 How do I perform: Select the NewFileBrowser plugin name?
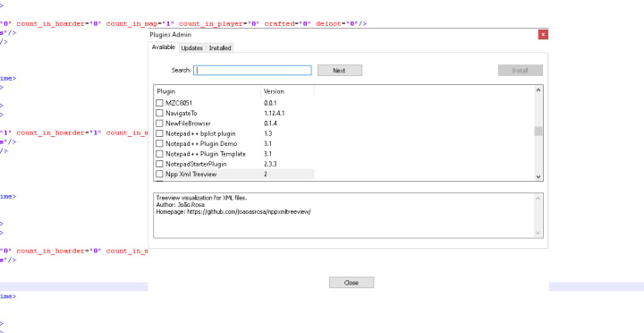tap(188, 124)
